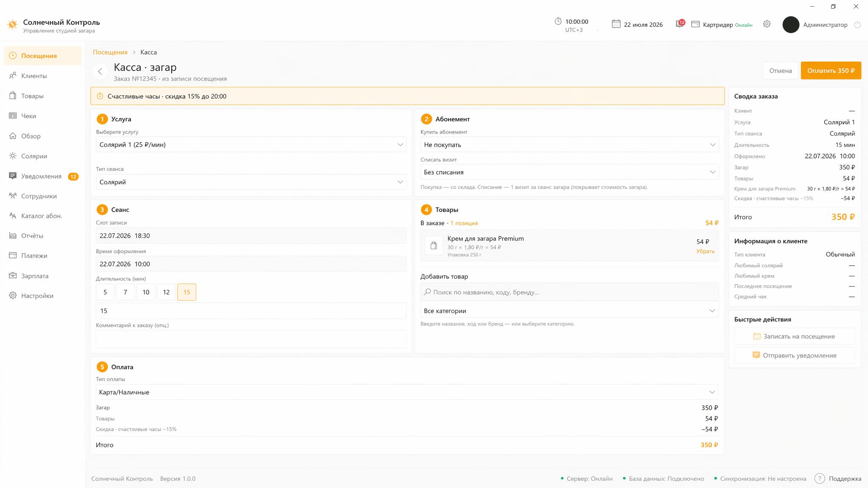The image size is (868, 488).
Task: Expand the Все категории dropdown
Action: tap(569, 311)
